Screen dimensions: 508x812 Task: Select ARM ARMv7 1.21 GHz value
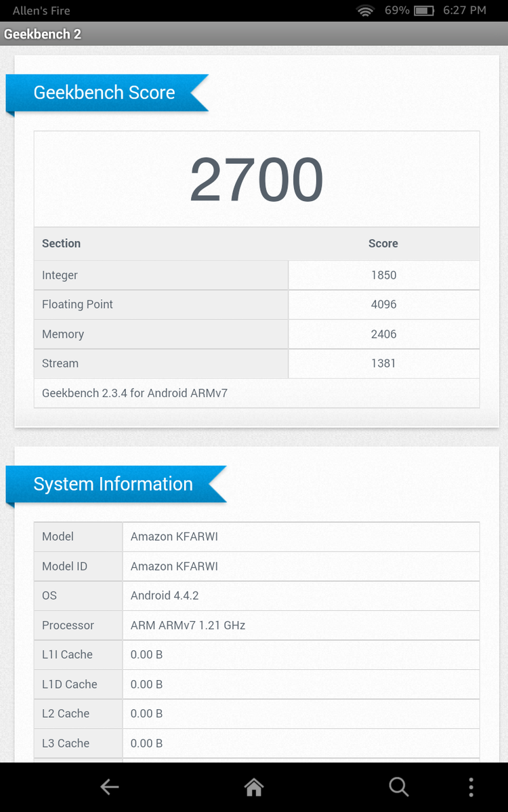tap(188, 625)
